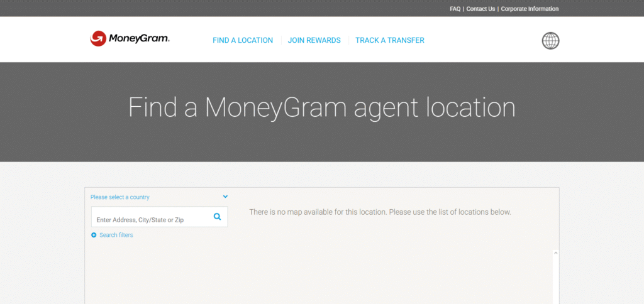Open Track a Transfer

[x=390, y=40]
